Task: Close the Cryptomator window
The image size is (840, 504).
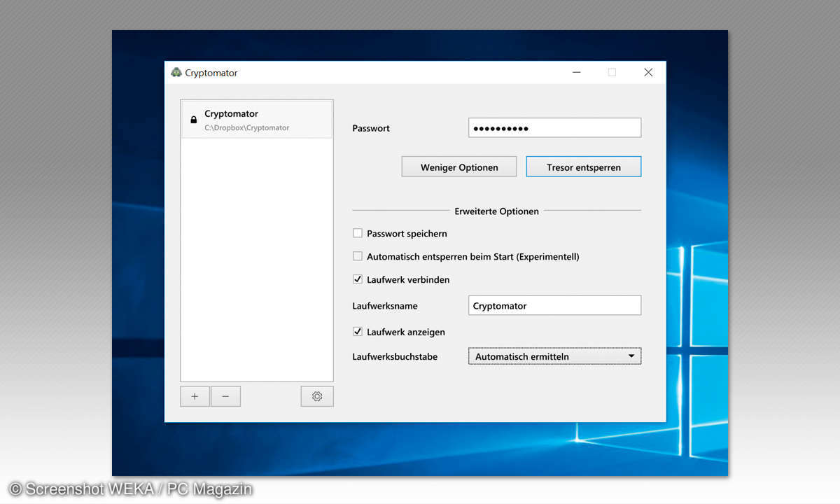Action: (x=648, y=72)
